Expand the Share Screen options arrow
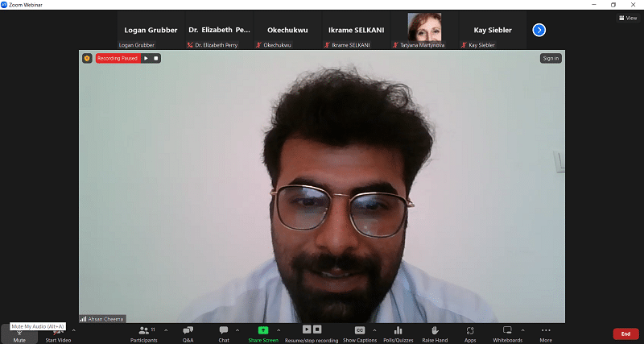Screen dimensions: 644x344 (x=279, y=330)
